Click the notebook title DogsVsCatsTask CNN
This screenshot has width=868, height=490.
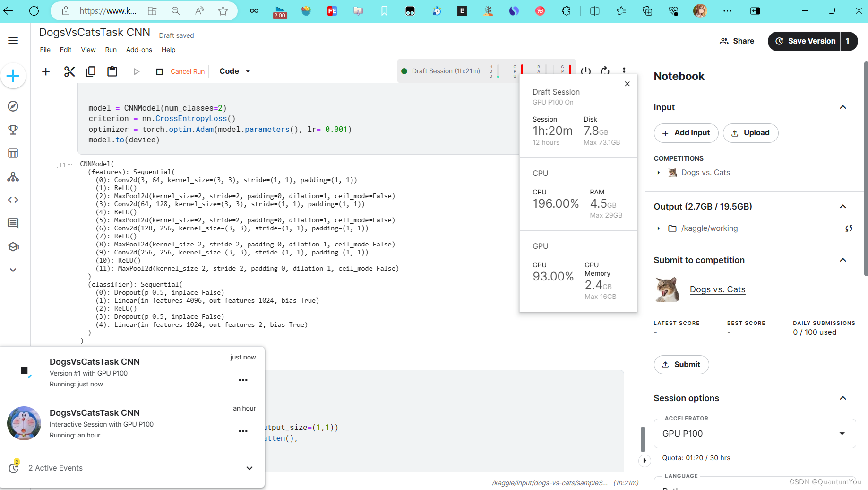(95, 32)
